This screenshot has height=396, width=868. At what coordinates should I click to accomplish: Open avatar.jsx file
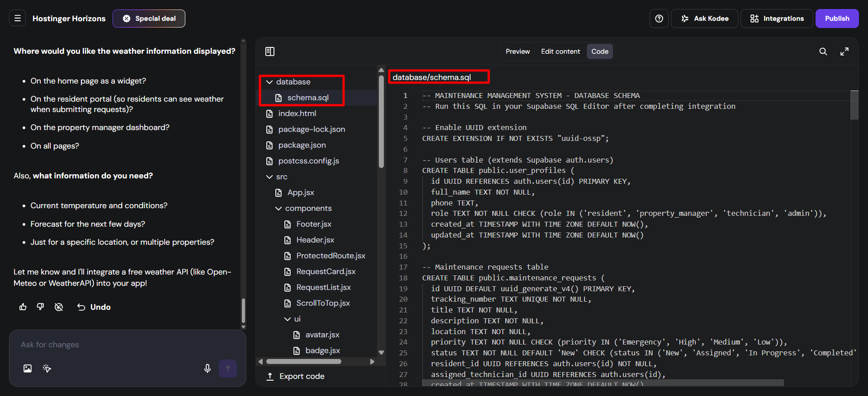click(322, 335)
